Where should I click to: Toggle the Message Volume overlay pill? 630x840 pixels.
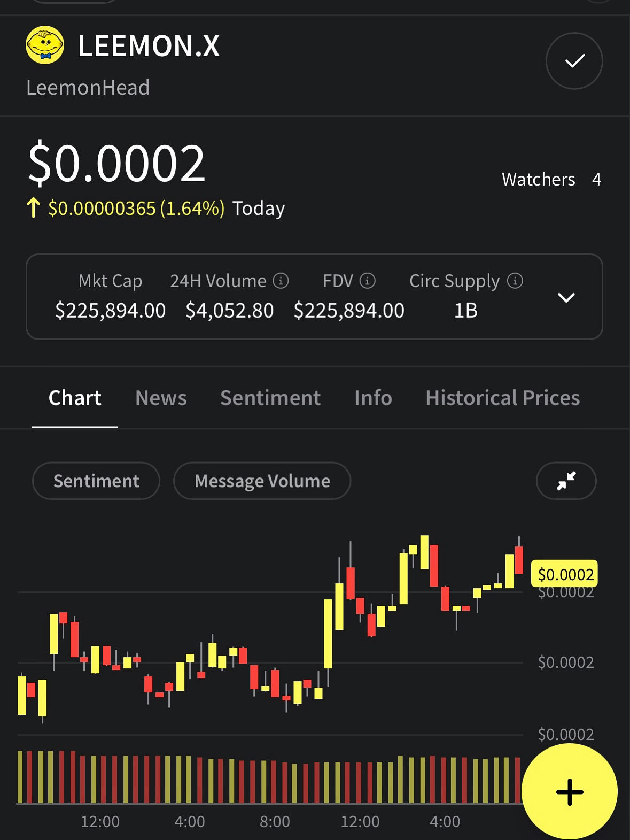pyautogui.click(x=262, y=481)
